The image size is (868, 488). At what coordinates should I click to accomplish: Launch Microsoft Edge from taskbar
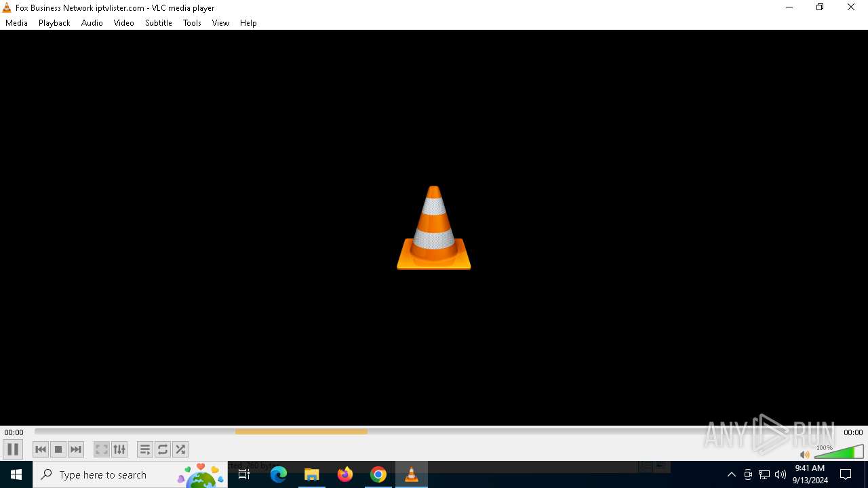point(279,474)
